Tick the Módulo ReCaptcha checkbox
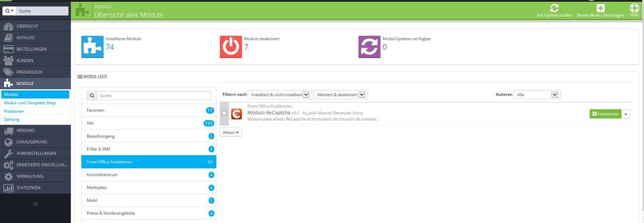 click(224, 114)
